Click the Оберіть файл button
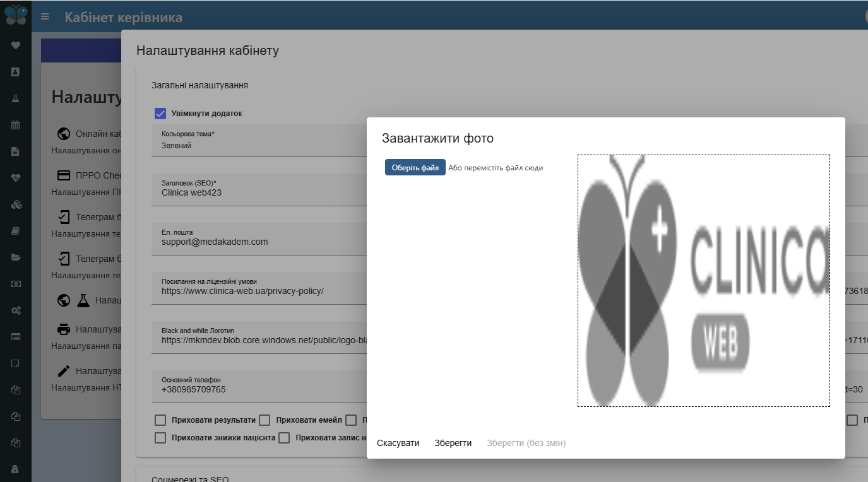Screen dimensions: 868x482 pyautogui.click(x=415, y=167)
